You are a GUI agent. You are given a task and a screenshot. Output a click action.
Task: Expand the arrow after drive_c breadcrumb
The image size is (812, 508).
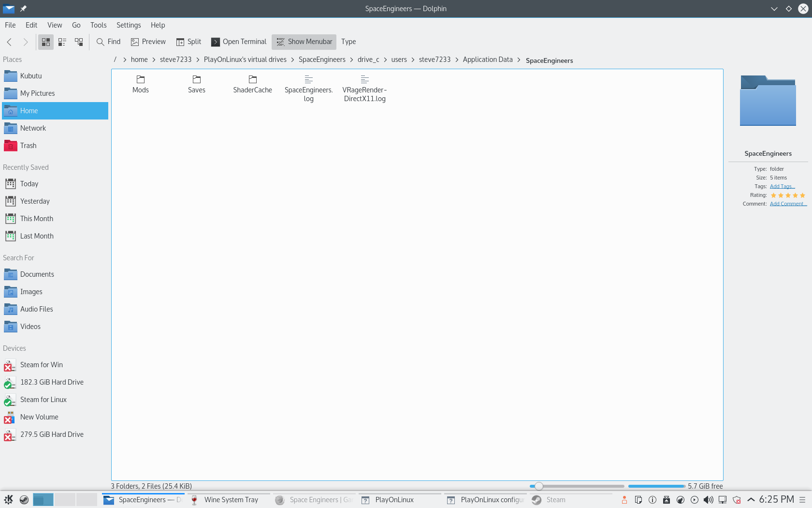tap(385, 60)
